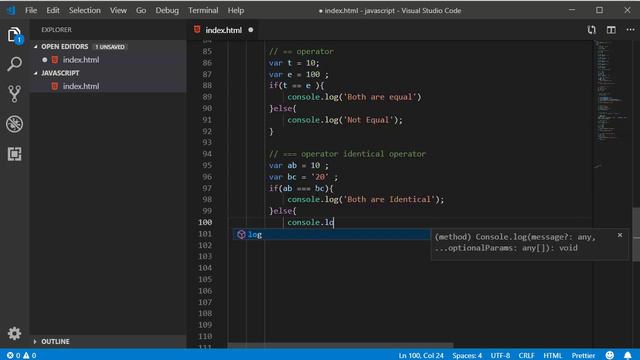The width and height of the screenshot is (640, 360).
Task: Open notifications bell in status bar
Action: coord(627,355)
